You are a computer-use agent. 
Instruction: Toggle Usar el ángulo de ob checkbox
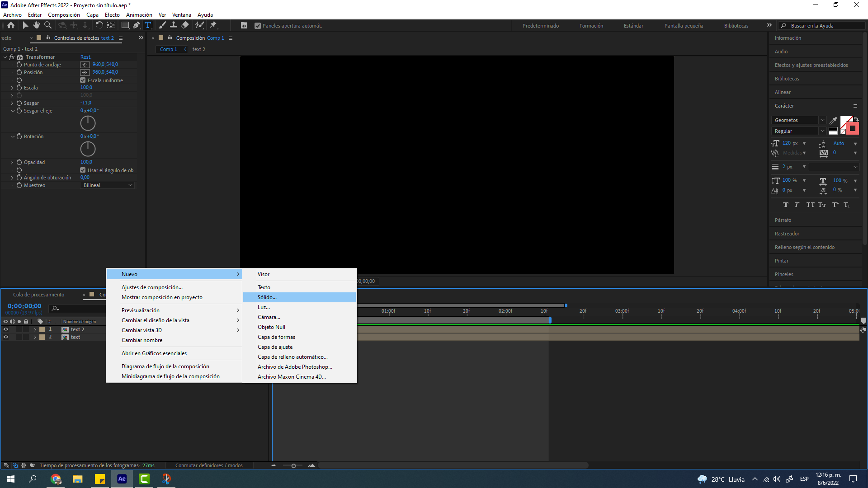pos(83,170)
